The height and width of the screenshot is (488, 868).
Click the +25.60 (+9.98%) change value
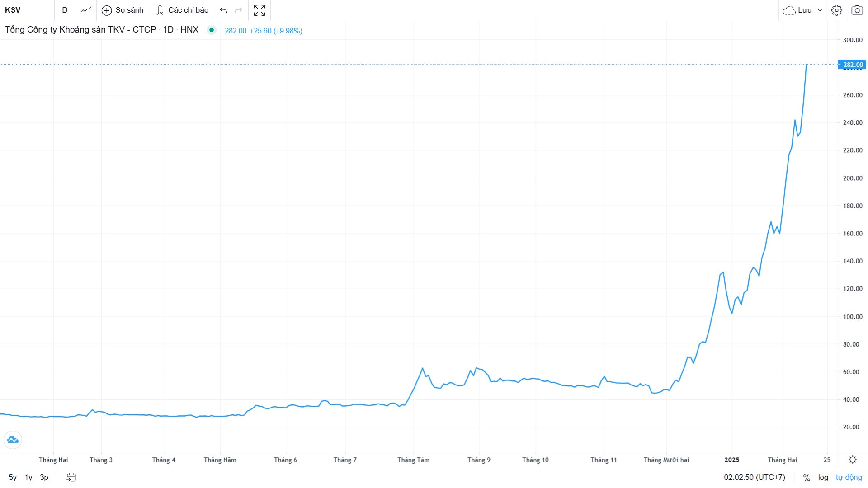click(x=276, y=31)
